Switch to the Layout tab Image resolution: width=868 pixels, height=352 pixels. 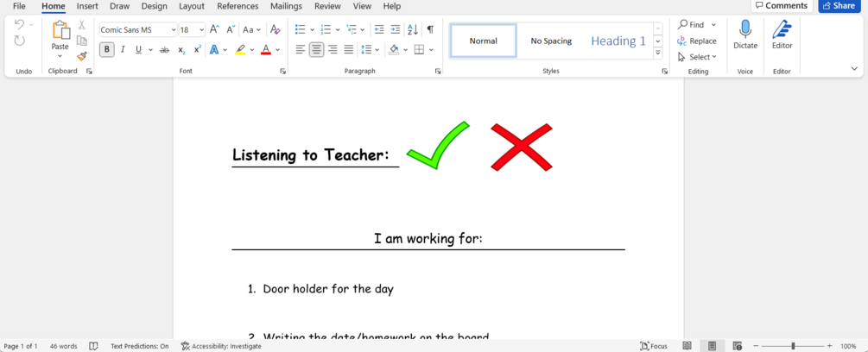(192, 6)
